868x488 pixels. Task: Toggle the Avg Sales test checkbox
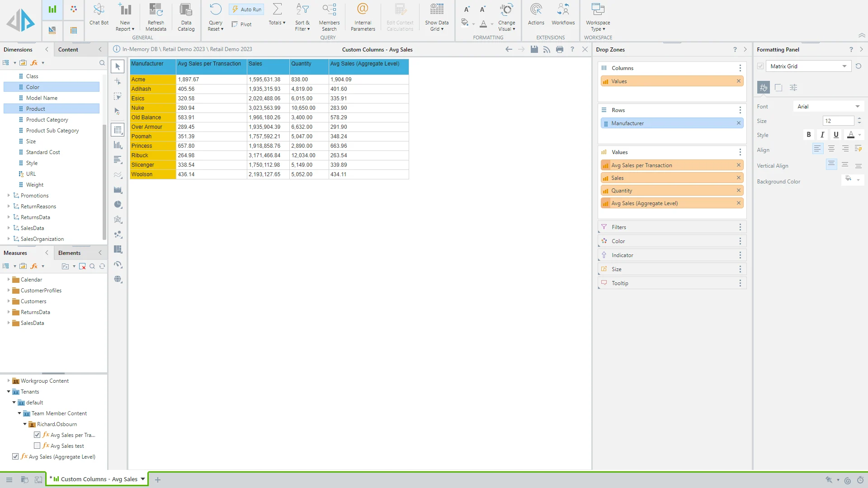(37, 446)
